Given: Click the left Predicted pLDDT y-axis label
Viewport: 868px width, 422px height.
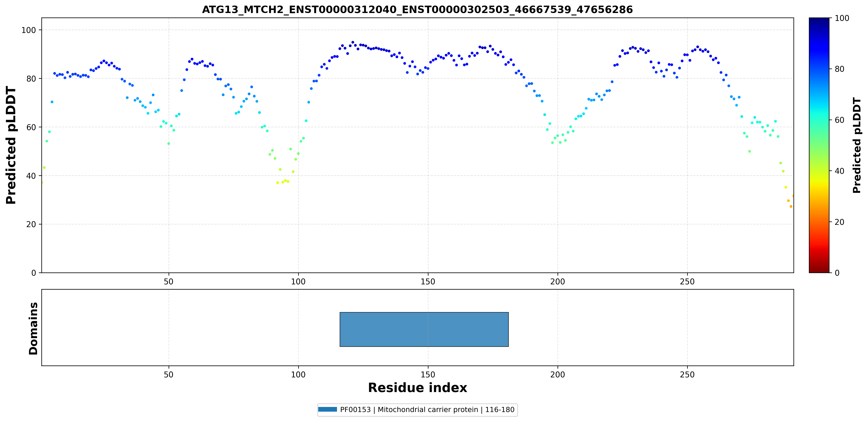Looking at the screenshot, I should pos(11,145).
